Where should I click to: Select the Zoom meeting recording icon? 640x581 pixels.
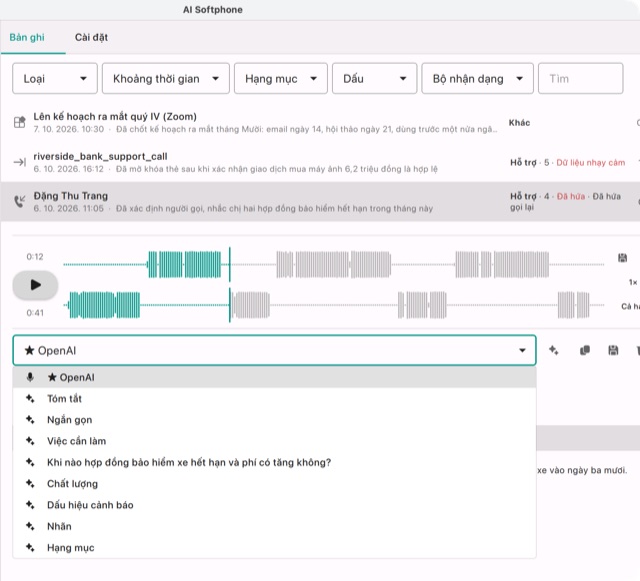[20, 122]
